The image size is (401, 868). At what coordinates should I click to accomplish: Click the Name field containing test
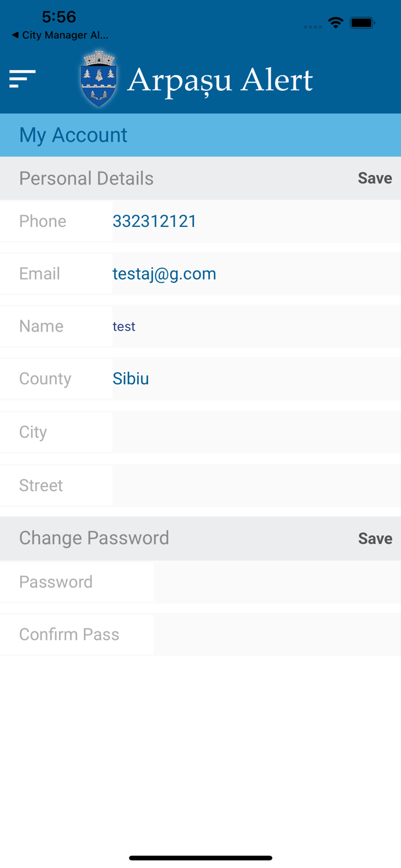coord(256,326)
